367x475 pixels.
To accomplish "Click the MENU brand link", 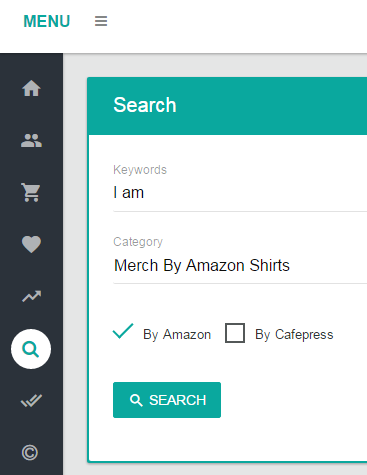I will [47, 21].
